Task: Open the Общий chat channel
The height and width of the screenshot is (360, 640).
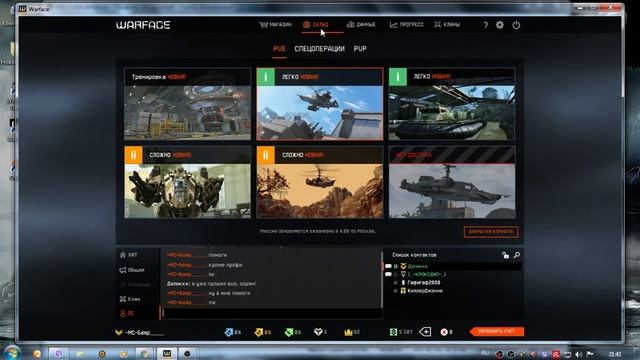Action: [x=132, y=270]
